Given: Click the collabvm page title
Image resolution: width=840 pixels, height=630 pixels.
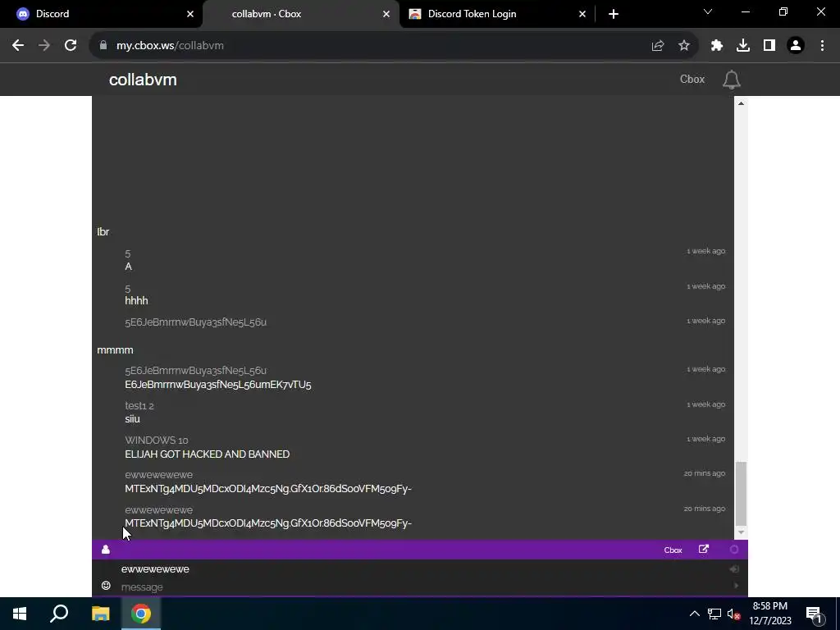Looking at the screenshot, I should tap(143, 80).
